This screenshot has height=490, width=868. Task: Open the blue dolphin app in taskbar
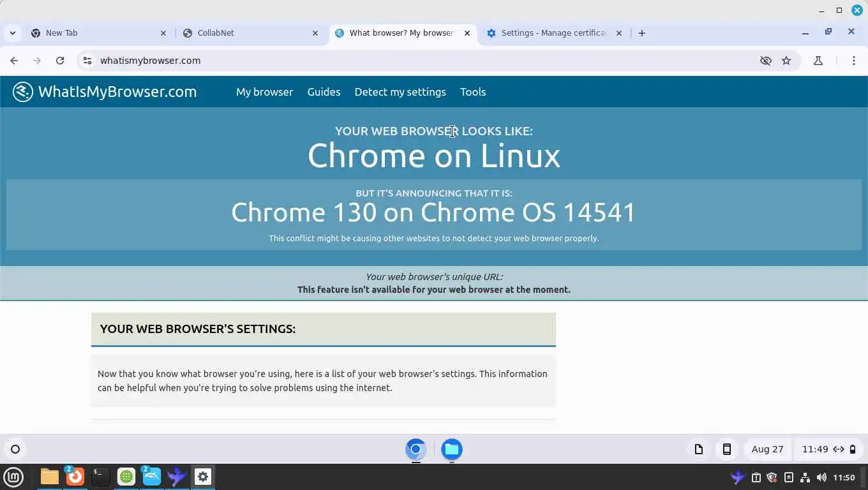[152, 477]
